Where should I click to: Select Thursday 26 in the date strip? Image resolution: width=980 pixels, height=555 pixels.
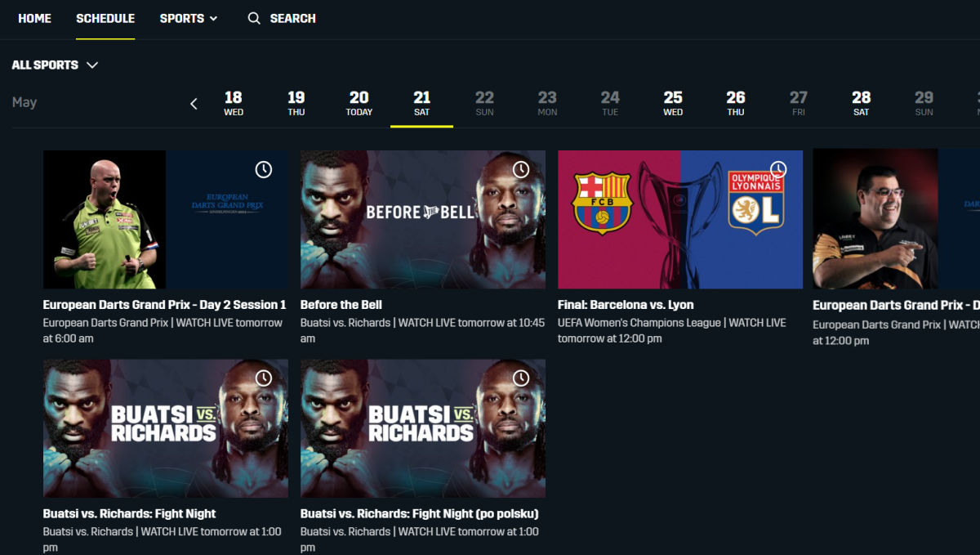[x=736, y=104]
